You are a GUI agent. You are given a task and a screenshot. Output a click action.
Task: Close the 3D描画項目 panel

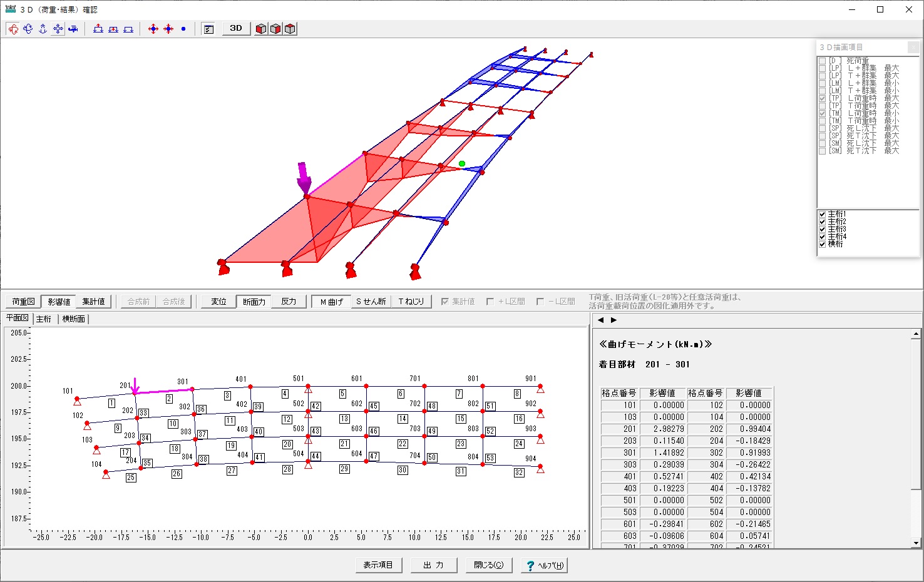(913, 48)
